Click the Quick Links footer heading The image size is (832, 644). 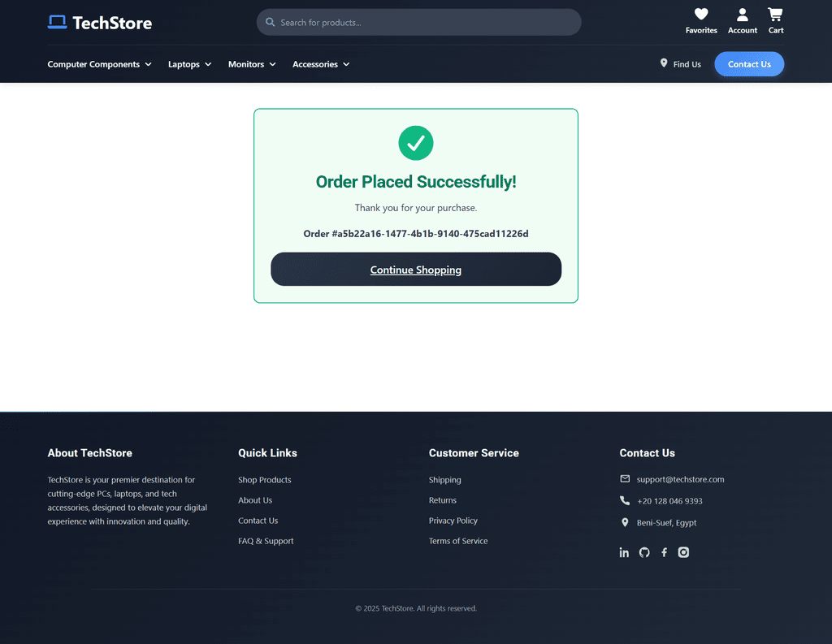point(267,453)
